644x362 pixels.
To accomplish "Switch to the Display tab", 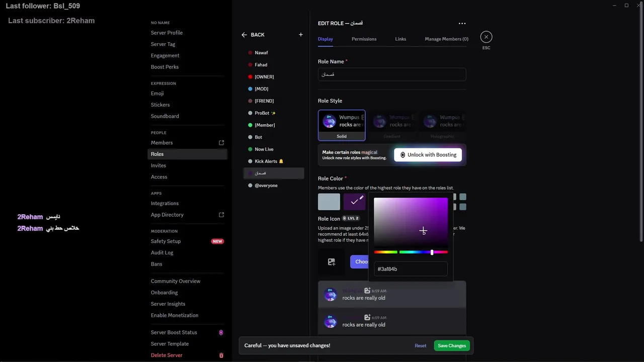I will click(x=325, y=39).
